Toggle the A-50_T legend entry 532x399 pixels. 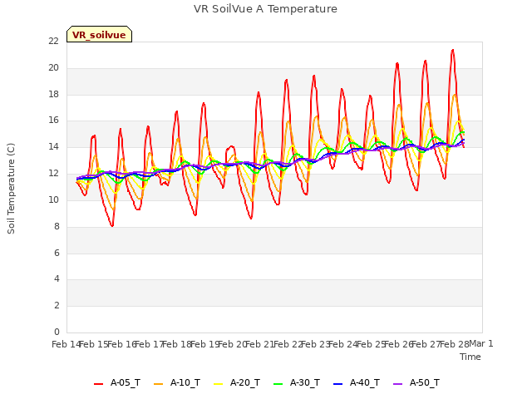click(x=416, y=383)
